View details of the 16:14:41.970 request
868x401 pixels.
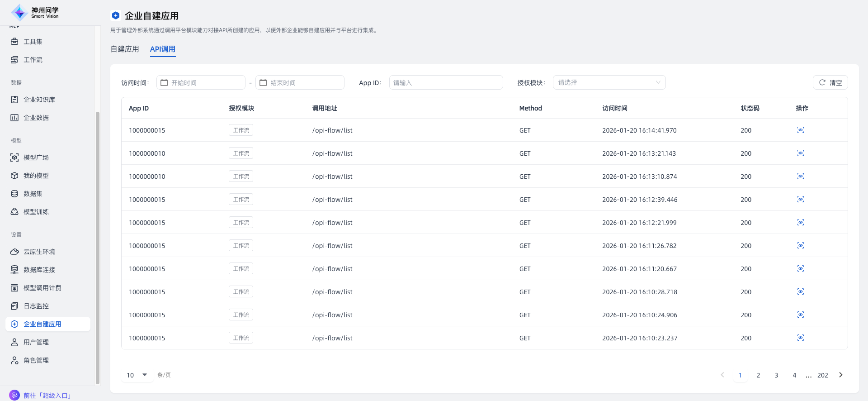click(x=800, y=130)
